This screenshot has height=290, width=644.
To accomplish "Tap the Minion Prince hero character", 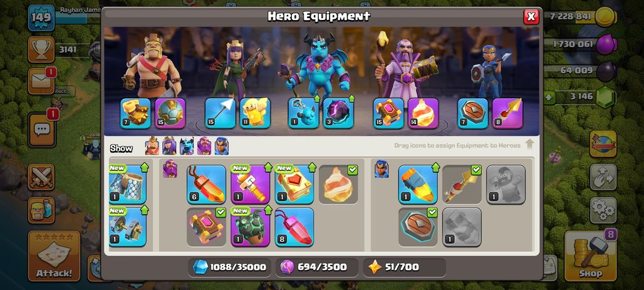I will pos(318,66).
